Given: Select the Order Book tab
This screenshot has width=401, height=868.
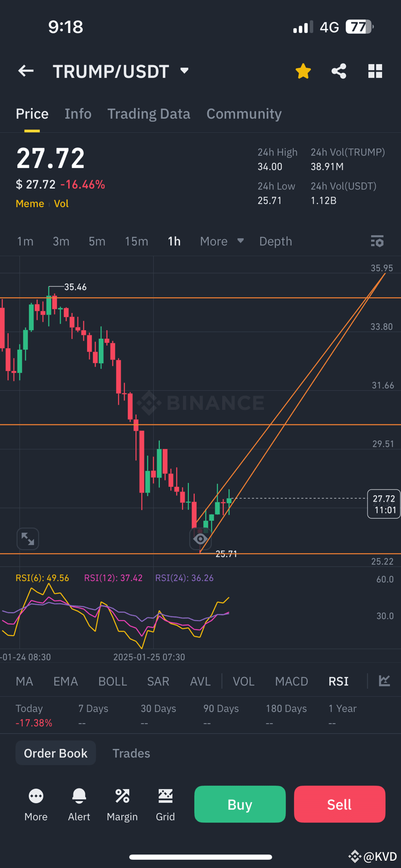Looking at the screenshot, I should 56,753.
